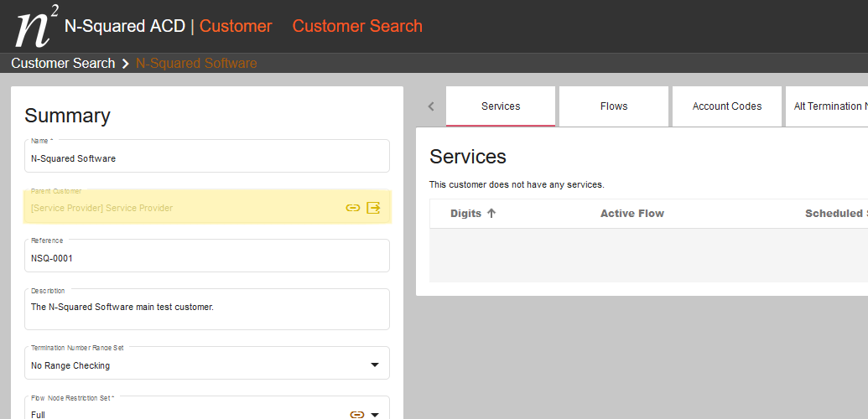The width and height of the screenshot is (868, 419).
Task: Select the Services tab
Action: (x=501, y=106)
